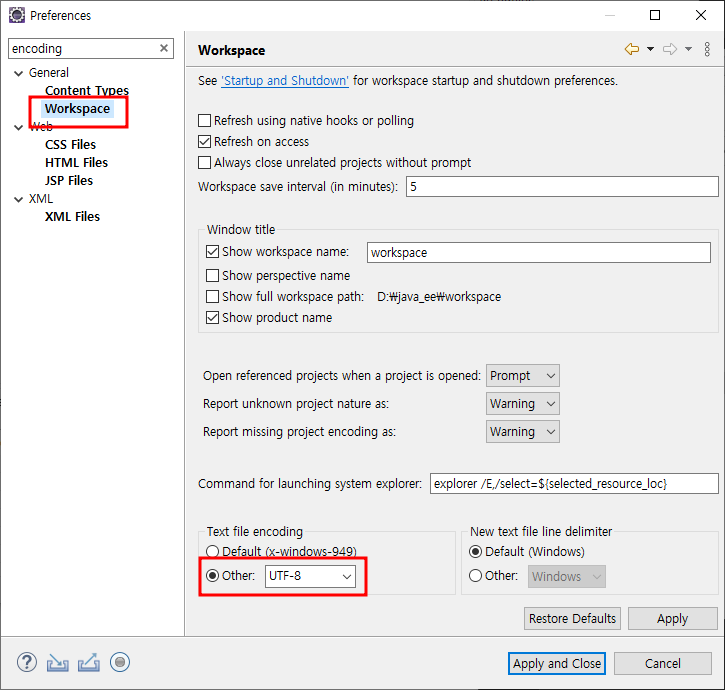Image resolution: width=725 pixels, height=690 pixels.
Task: Open the 'Startup and Shutdown' link
Action: point(285,81)
